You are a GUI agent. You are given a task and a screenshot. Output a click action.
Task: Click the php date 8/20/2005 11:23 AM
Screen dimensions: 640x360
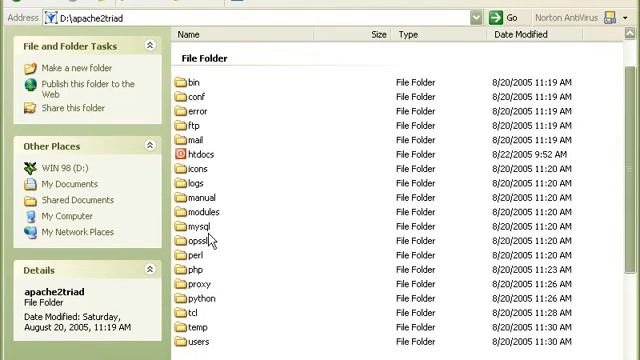pyautogui.click(x=531, y=270)
